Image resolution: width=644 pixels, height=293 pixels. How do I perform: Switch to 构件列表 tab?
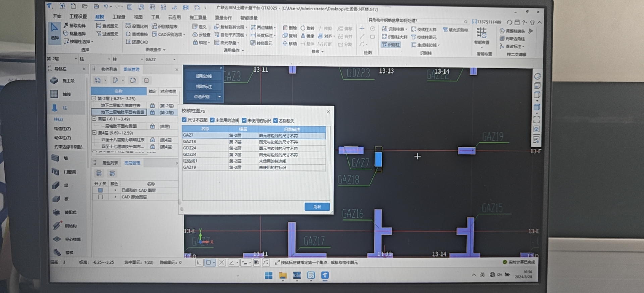[109, 69]
